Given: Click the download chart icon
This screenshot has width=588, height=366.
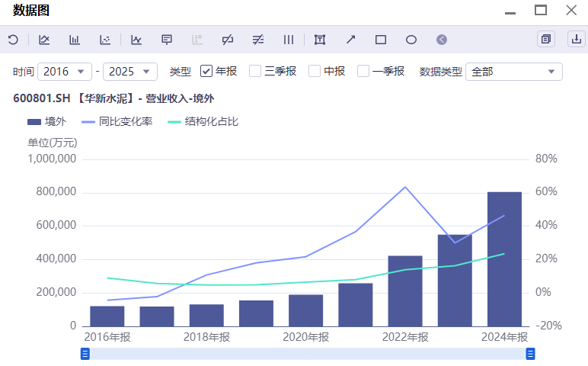Looking at the screenshot, I should tap(576, 39).
